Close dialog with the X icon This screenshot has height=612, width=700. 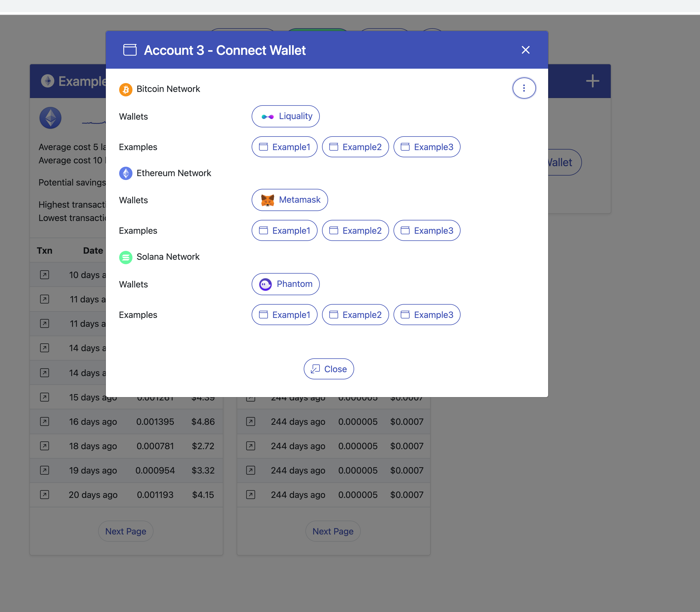[x=525, y=50]
